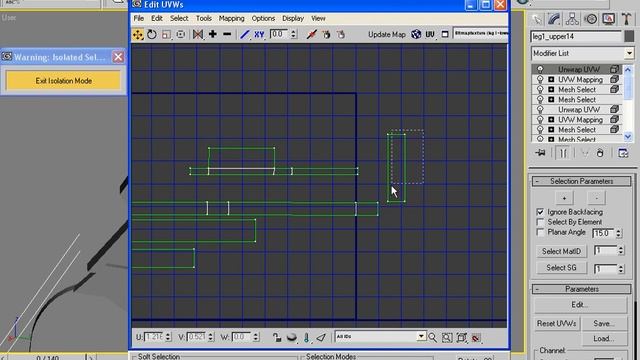Select the Scale tool in Edit UVWs
Viewport: 640px width, 360px height.
[x=166, y=35]
